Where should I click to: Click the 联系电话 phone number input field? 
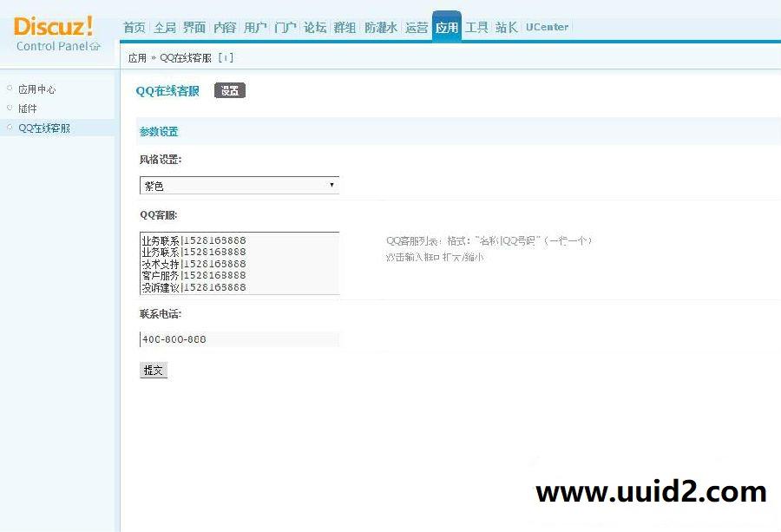pos(239,338)
